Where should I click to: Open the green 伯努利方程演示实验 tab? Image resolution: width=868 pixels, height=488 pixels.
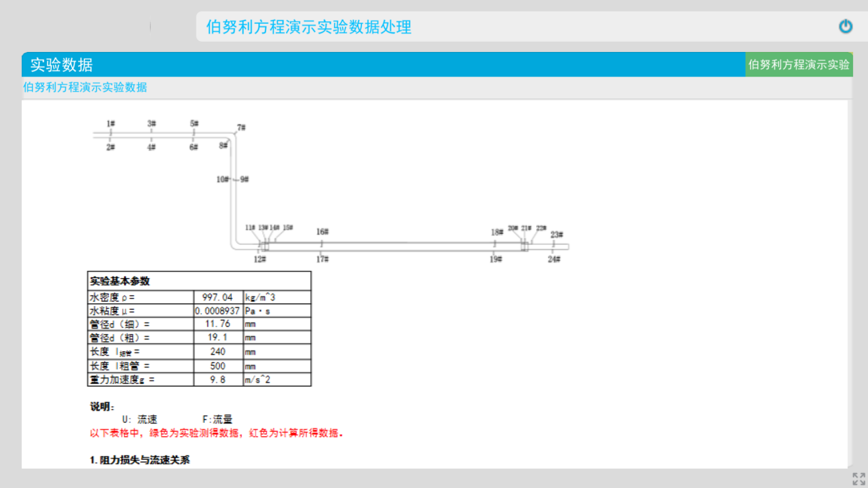(800, 64)
